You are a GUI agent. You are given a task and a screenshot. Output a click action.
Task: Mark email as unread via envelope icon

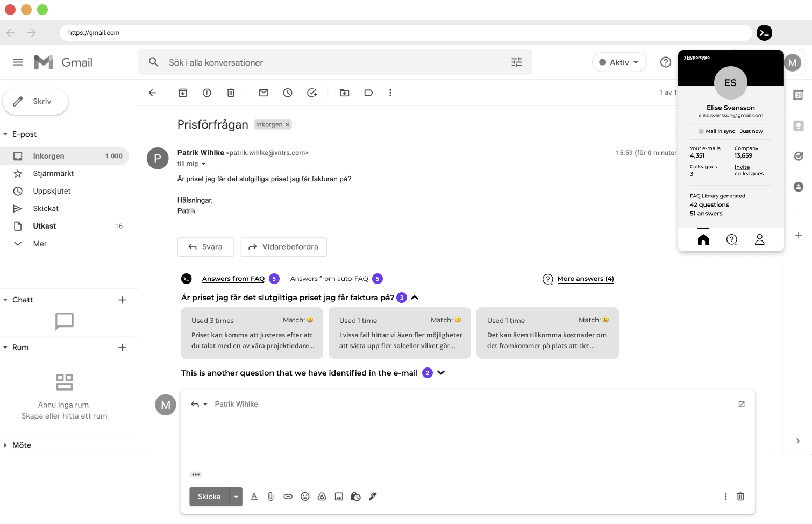point(263,93)
